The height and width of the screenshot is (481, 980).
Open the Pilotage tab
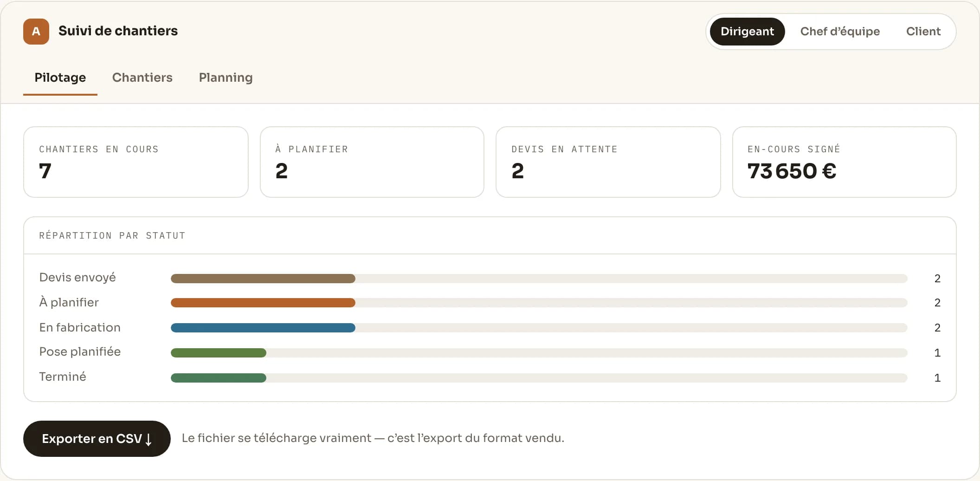click(60, 78)
